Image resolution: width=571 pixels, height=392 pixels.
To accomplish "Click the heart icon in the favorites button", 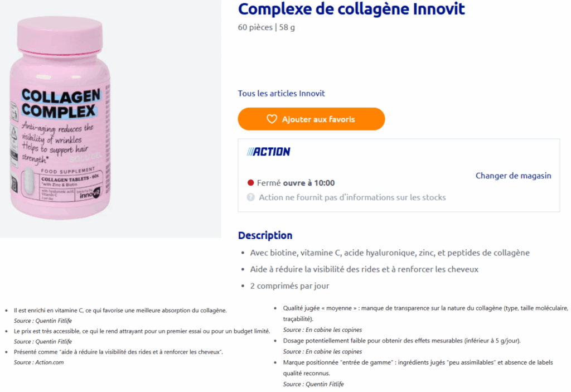I will (x=272, y=119).
